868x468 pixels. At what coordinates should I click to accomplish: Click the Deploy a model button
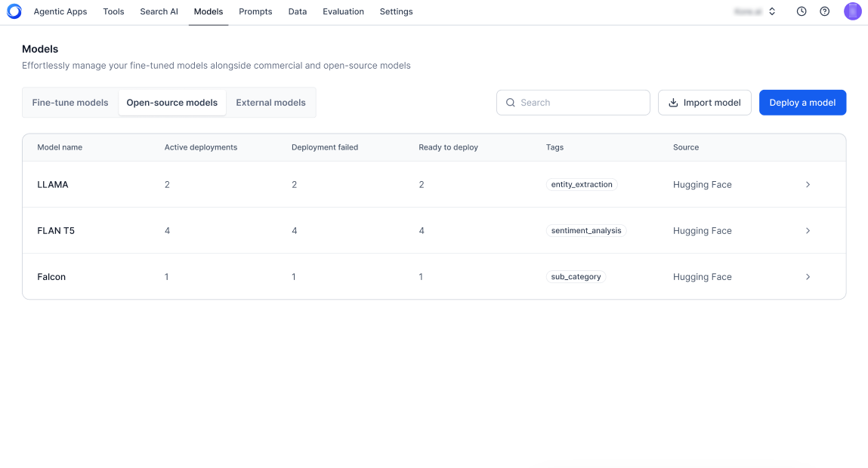coord(802,103)
